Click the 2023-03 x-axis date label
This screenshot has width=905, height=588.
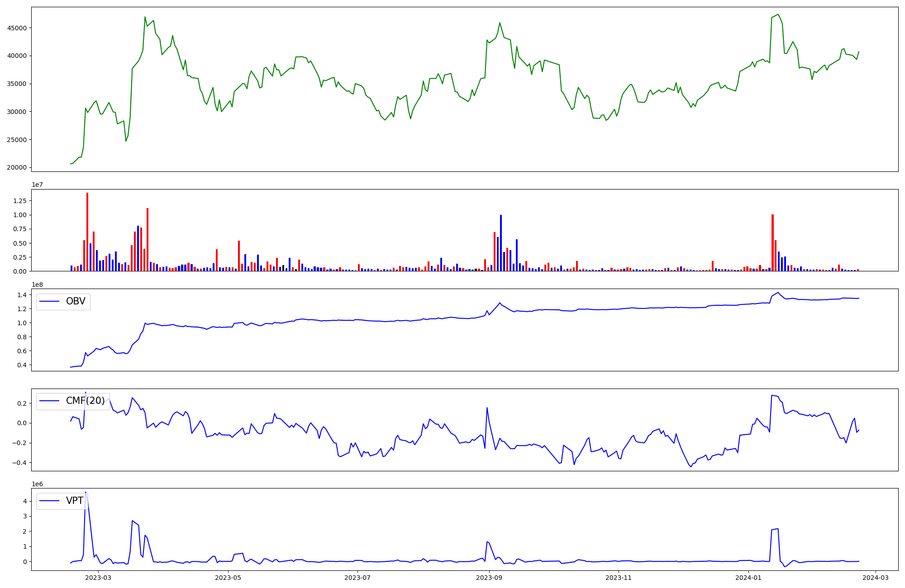[98, 578]
